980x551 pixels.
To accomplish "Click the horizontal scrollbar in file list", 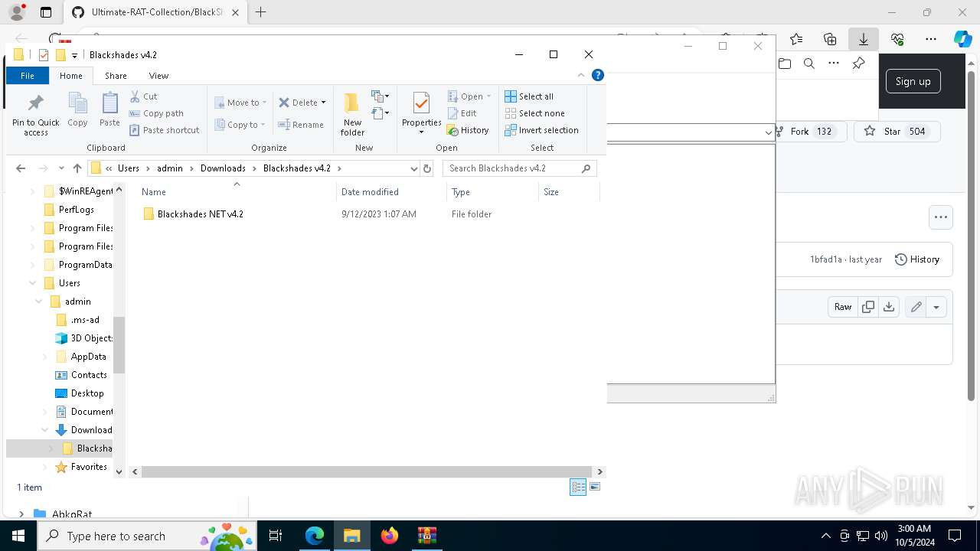I will coord(367,471).
